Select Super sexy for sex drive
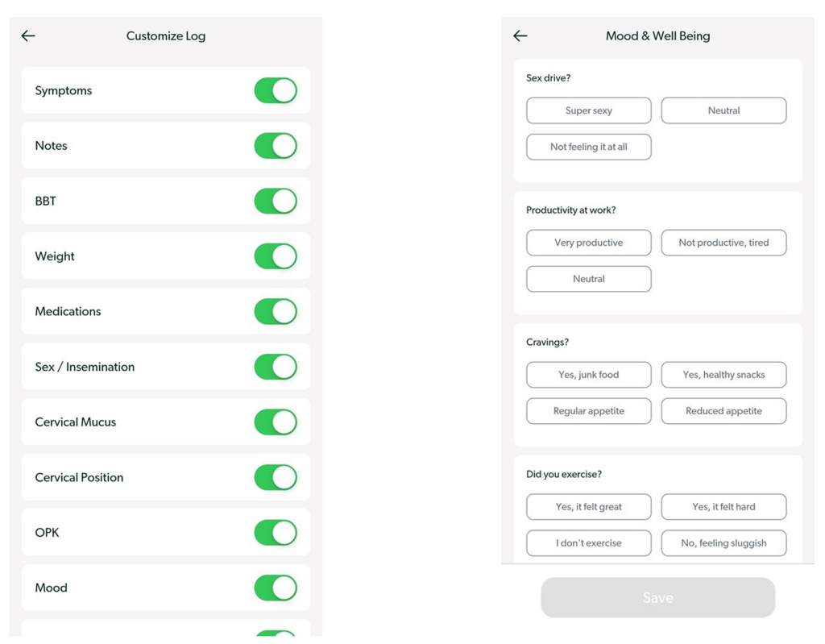 (589, 110)
